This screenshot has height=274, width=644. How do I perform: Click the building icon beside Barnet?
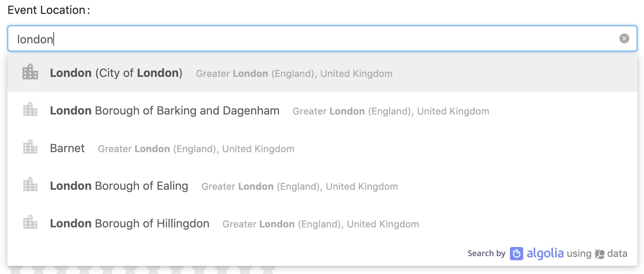point(30,147)
